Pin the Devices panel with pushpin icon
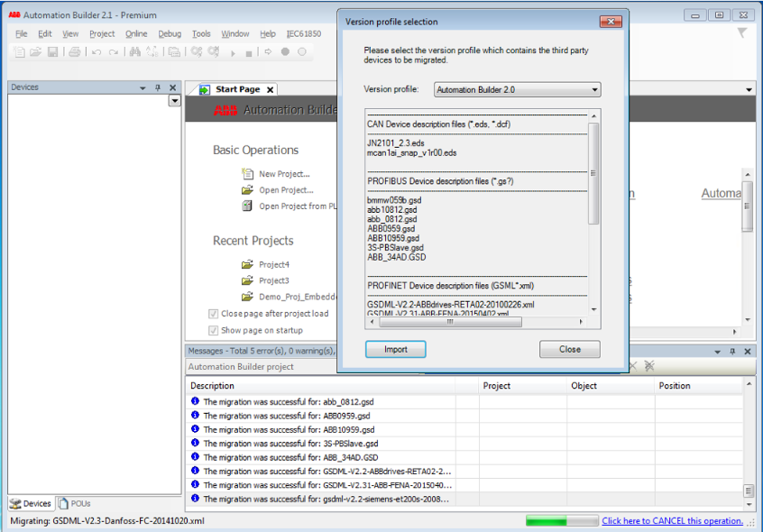 click(x=158, y=87)
